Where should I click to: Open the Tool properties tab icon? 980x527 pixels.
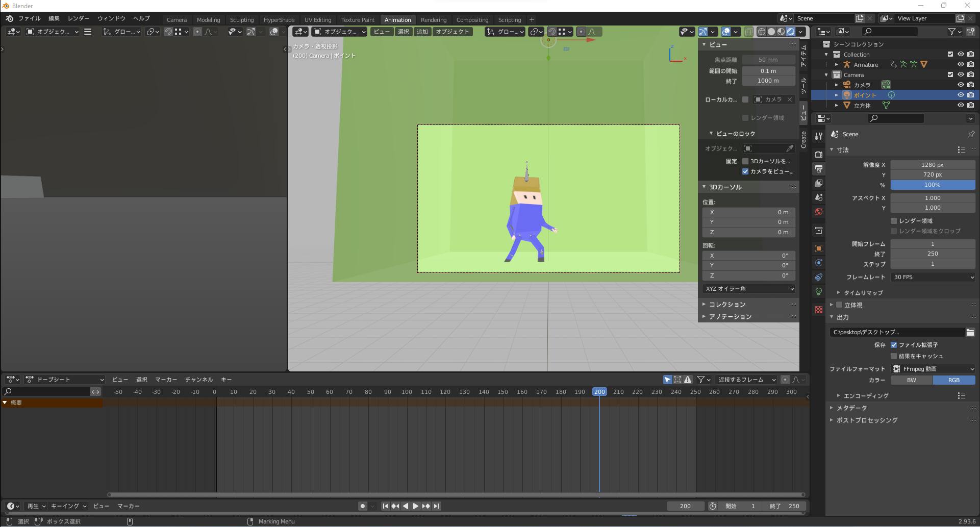(819, 136)
